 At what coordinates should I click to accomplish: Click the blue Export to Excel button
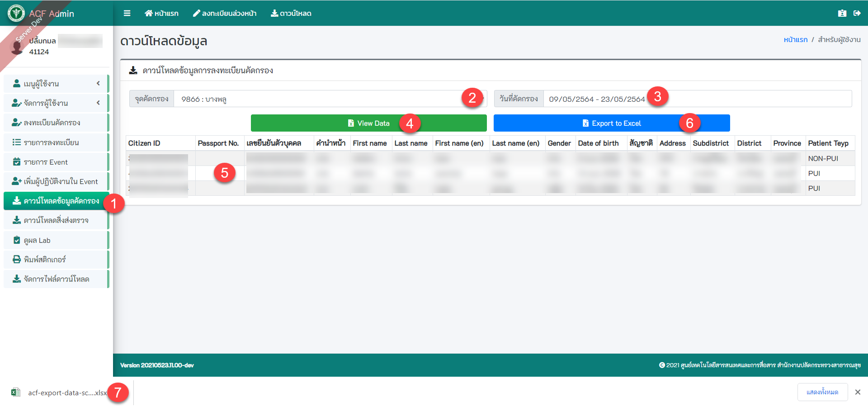pos(611,123)
